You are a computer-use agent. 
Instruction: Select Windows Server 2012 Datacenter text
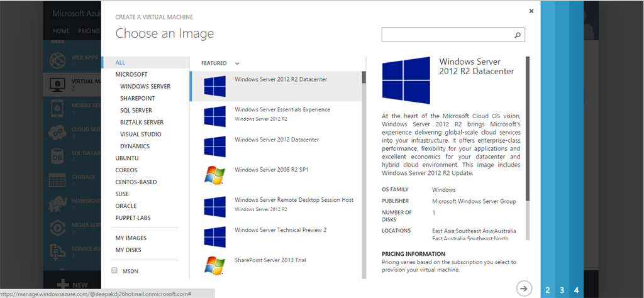277,140
